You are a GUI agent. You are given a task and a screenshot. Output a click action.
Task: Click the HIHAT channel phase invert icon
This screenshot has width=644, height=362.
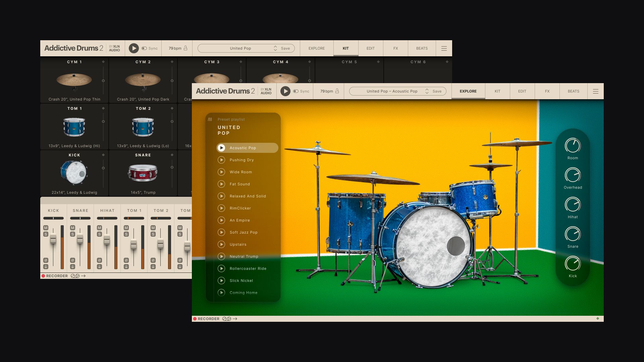99,260
